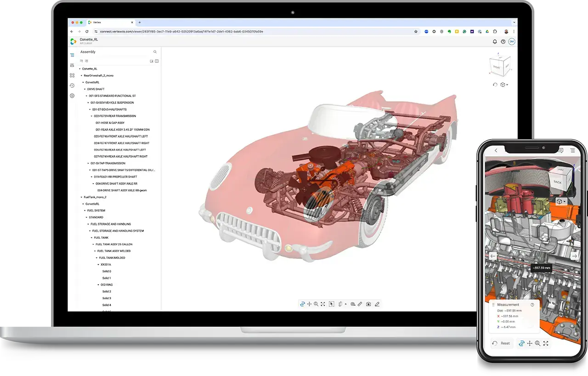Open the view options cube dropdown under view cube
588x376 pixels.
pyautogui.click(x=504, y=84)
